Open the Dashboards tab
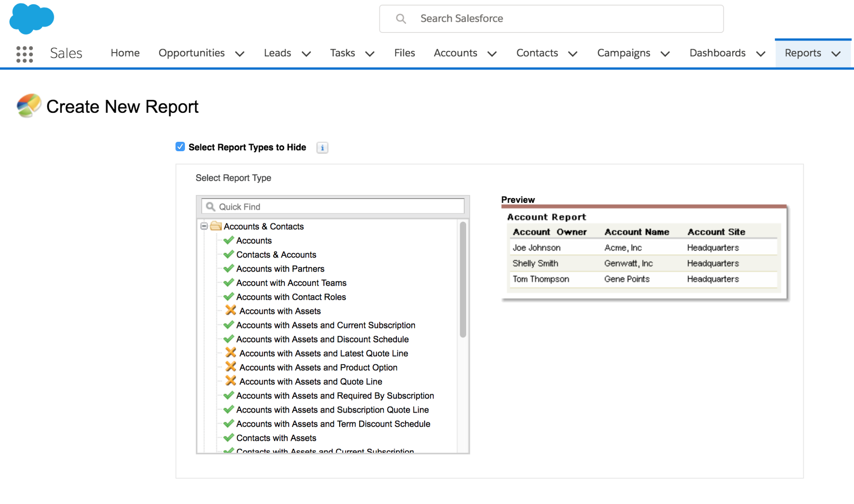 [717, 53]
